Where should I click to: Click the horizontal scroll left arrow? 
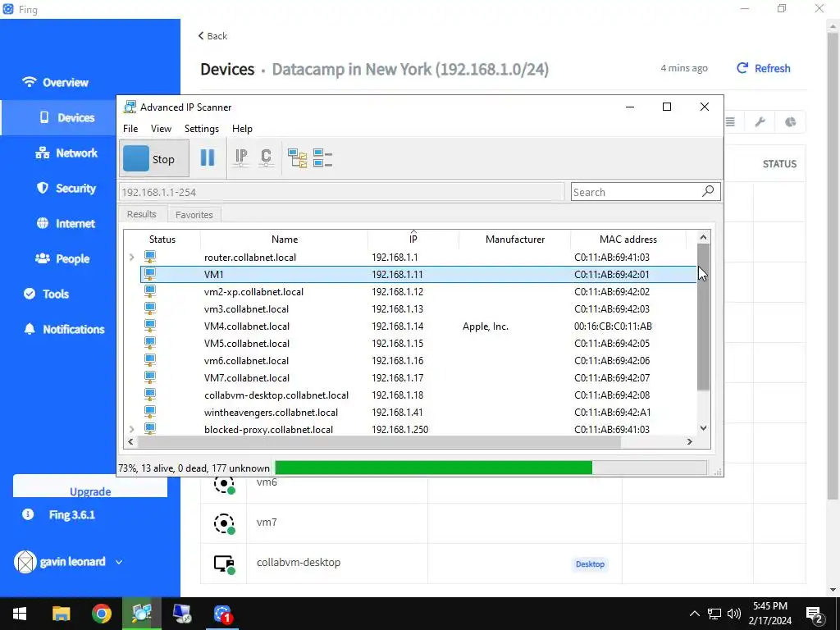point(130,442)
